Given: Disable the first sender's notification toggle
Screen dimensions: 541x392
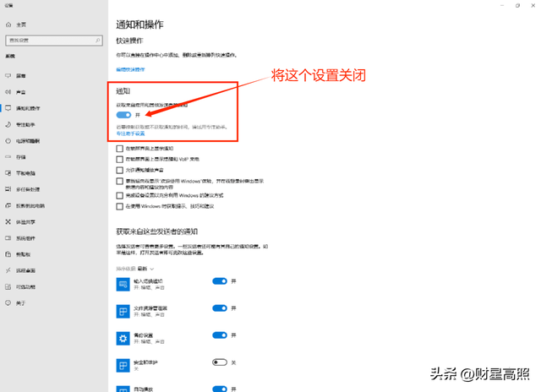Looking at the screenshot, I should 220,281.
